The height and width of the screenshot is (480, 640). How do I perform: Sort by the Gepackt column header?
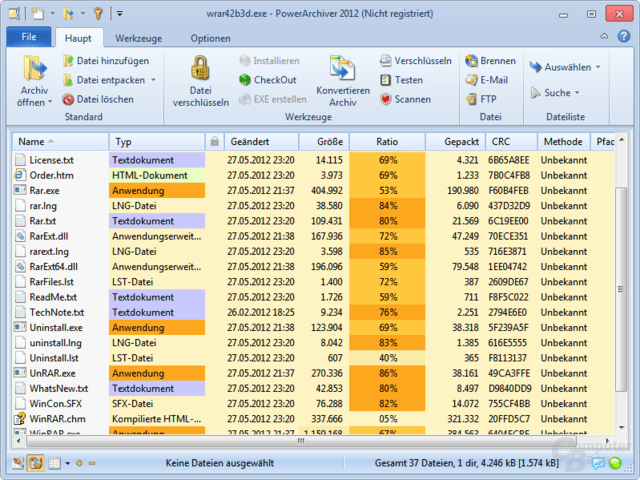pyautogui.click(x=456, y=142)
